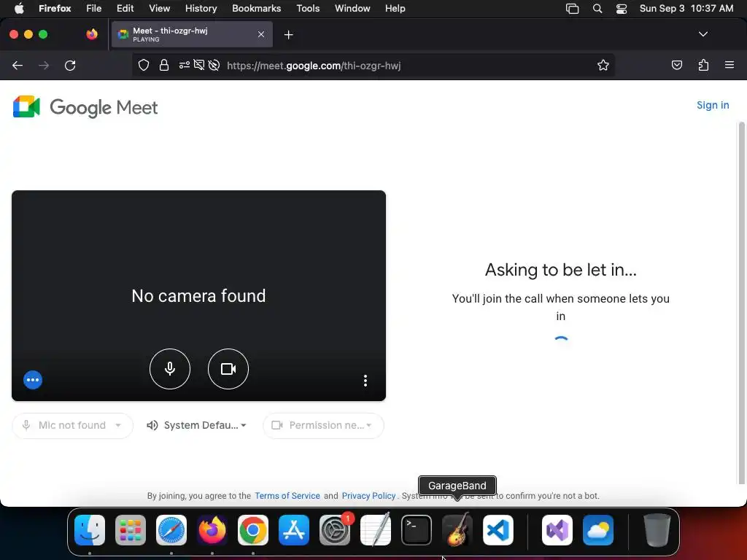Open the Privacy Policy link
The width and height of the screenshot is (747, 560).
coord(368,496)
